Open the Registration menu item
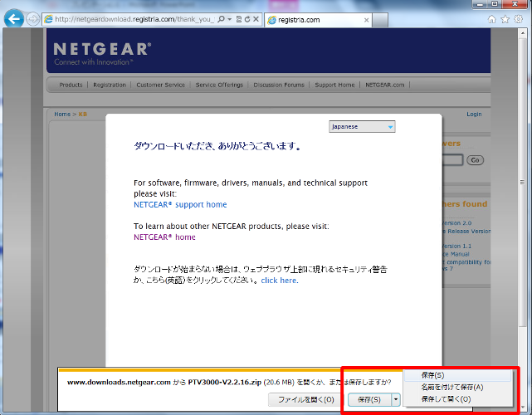The width and height of the screenshot is (532, 415). pyautogui.click(x=110, y=85)
